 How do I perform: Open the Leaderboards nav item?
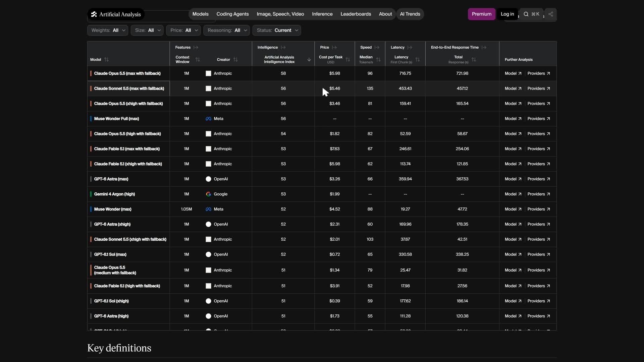point(356,14)
